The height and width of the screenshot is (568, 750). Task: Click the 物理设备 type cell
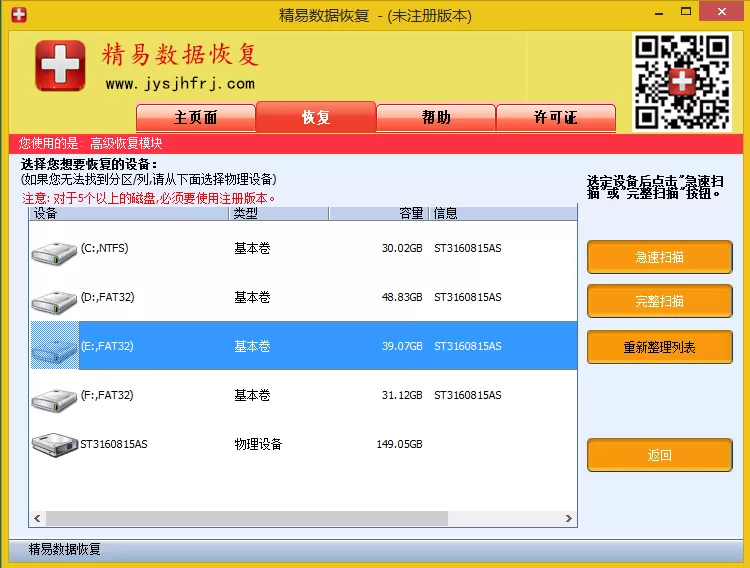(x=258, y=445)
